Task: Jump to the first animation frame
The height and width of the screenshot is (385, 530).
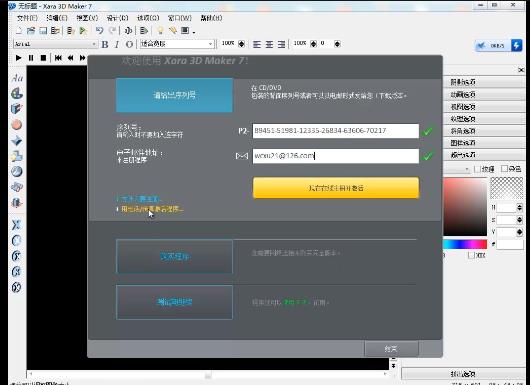Action: point(58,58)
